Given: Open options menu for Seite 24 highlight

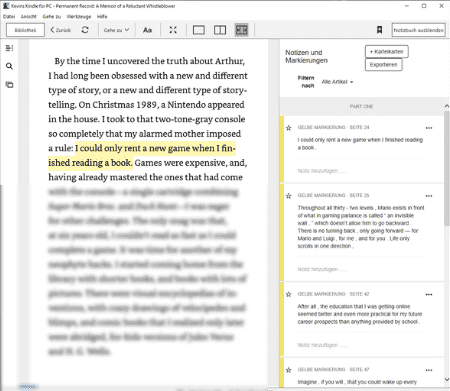Looking at the screenshot, I should tap(429, 128).
